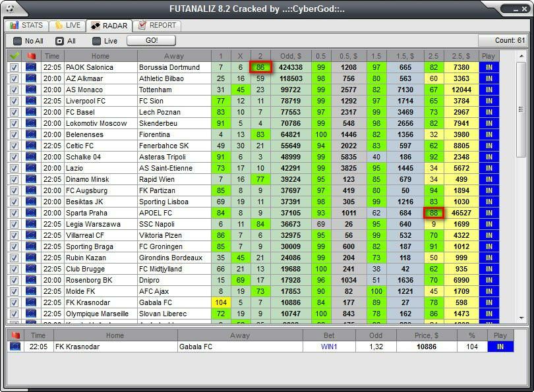Click the scroll up arrow of match list
This screenshot has width=534, height=392.
coord(521,56)
